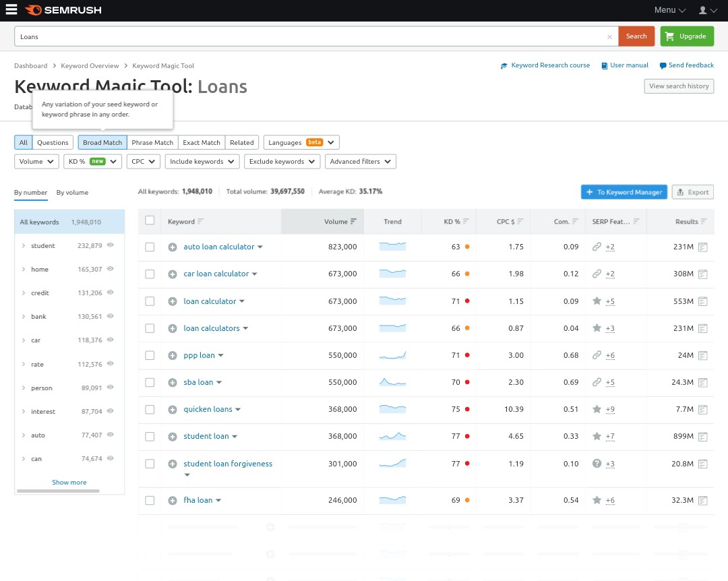This screenshot has height=581, width=728.
Task: Toggle eye icon for car group
Action: click(111, 340)
